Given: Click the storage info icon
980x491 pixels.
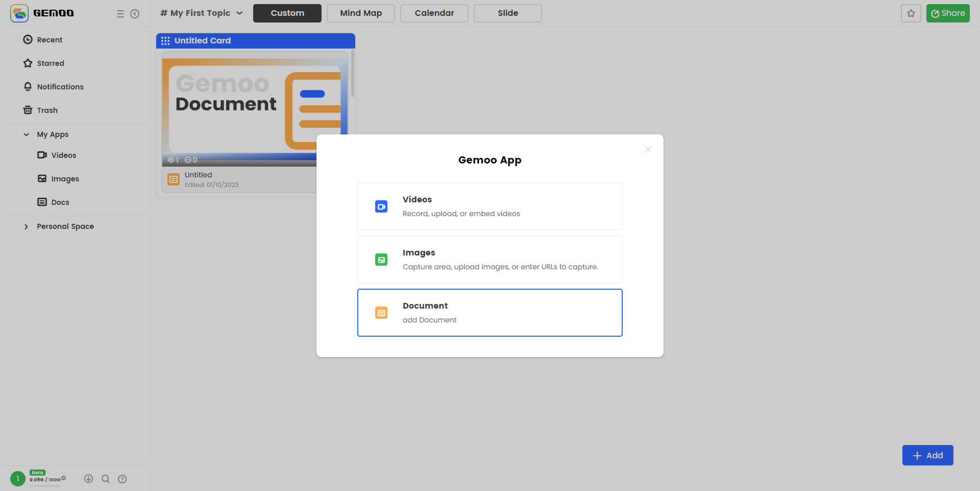Looking at the screenshot, I should [x=64, y=478].
